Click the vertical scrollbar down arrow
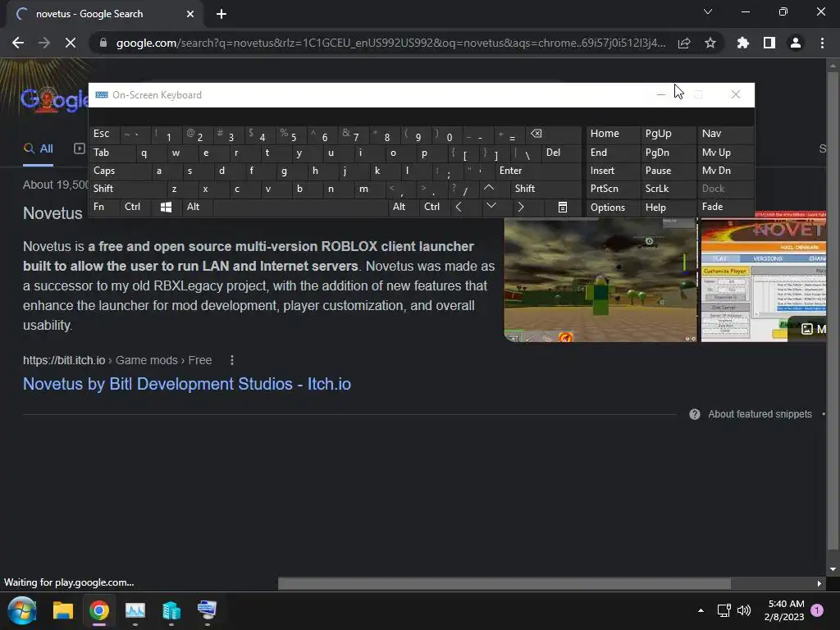Image resolution: width=840 pixels, height=630 pixels. pos(833,569)
